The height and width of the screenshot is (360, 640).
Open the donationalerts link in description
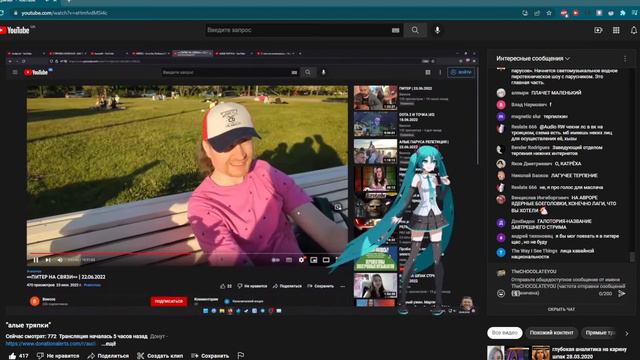tap(51, 344)
